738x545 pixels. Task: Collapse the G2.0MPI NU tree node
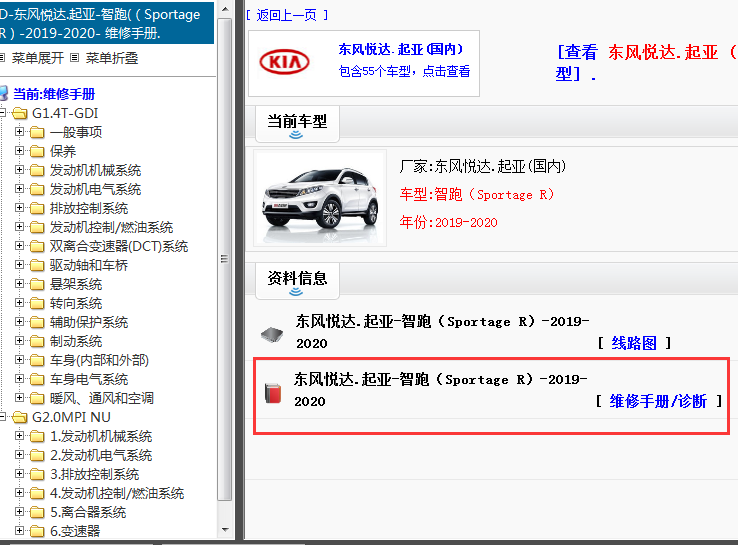tap(2, 417)
